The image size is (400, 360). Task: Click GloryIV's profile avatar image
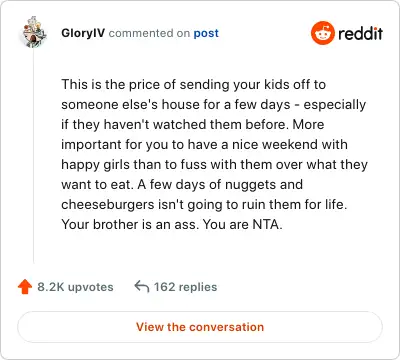coord(34,32)
